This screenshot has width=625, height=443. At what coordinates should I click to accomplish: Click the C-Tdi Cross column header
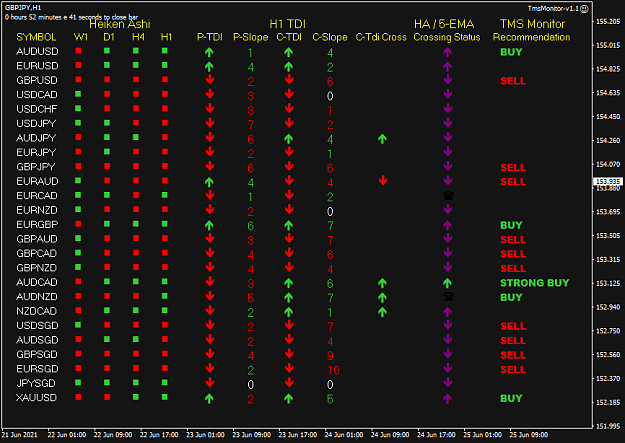point(381,37)
